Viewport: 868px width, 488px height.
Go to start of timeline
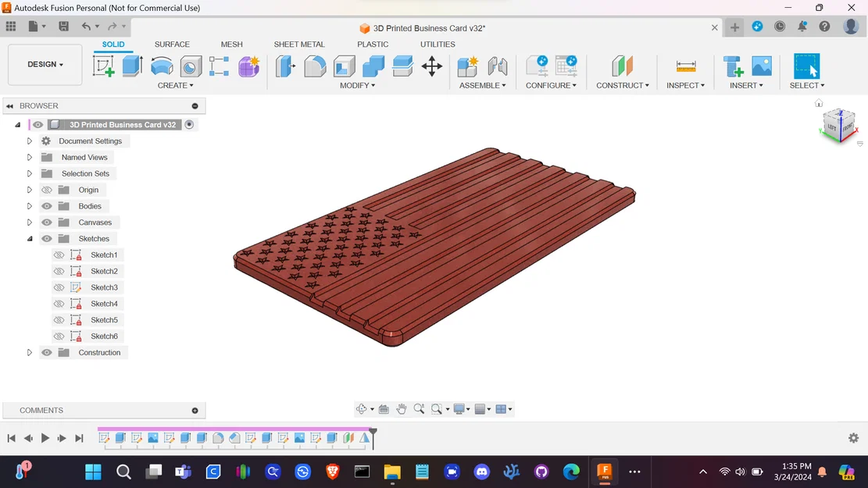click(11, 438)
